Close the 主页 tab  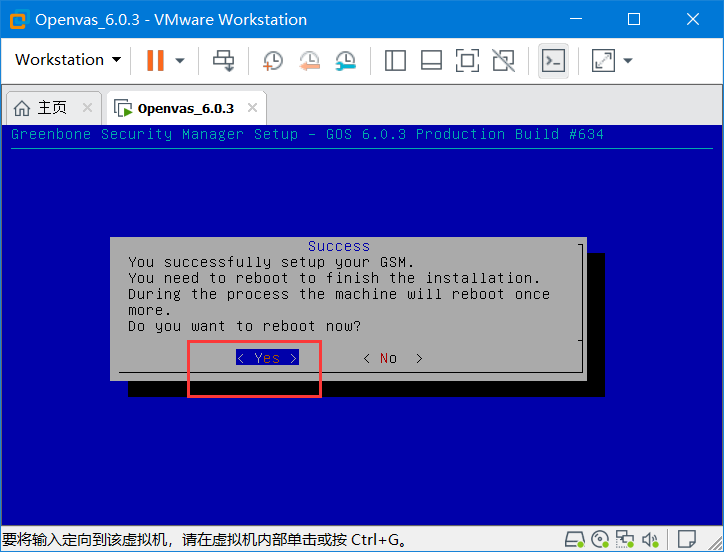click(x=87, y=108)
